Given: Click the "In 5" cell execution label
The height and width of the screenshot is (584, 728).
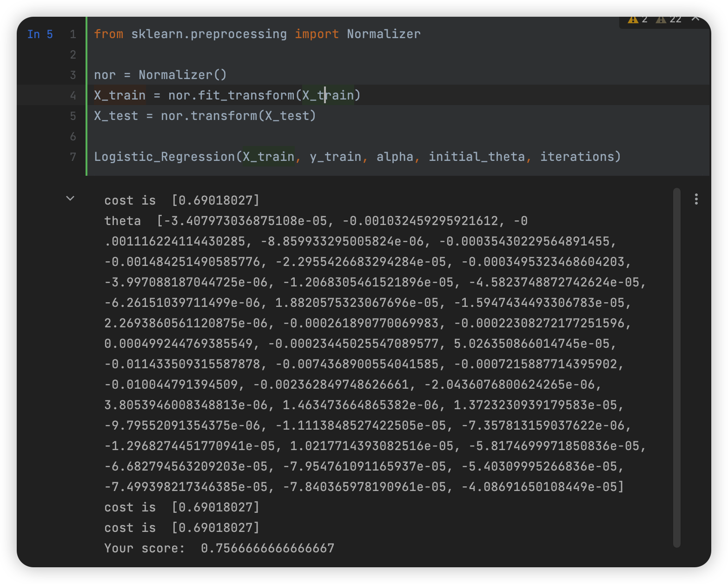Looking at the screenshot, I should [x=40, y=34].
